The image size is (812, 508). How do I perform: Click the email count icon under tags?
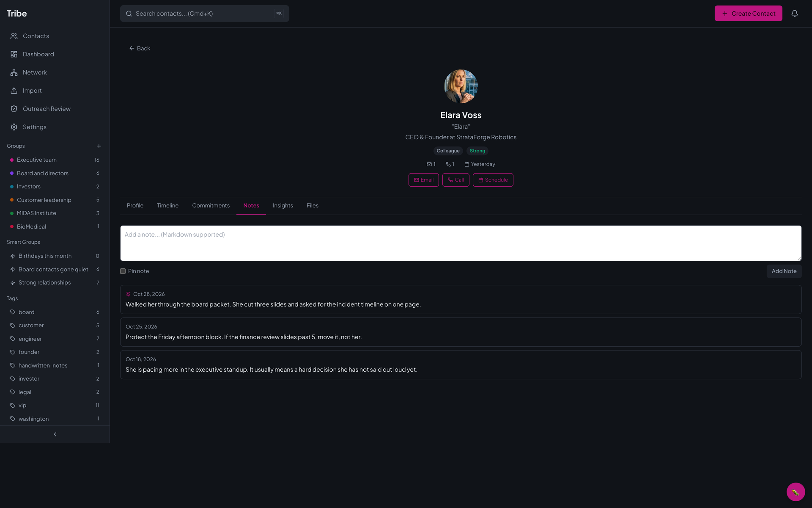[429, 164]
